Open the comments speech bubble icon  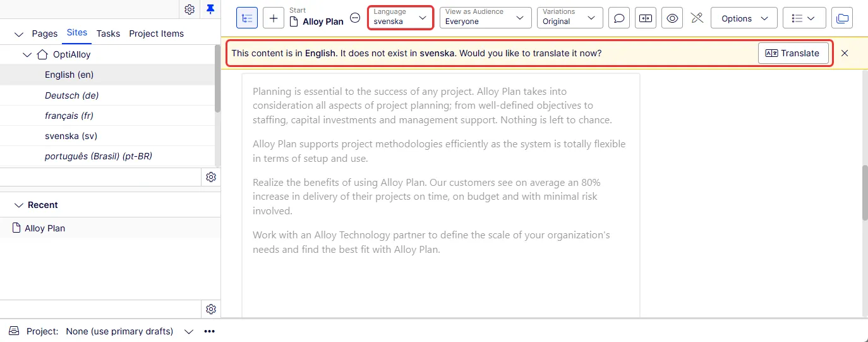(x=619, y=18)
